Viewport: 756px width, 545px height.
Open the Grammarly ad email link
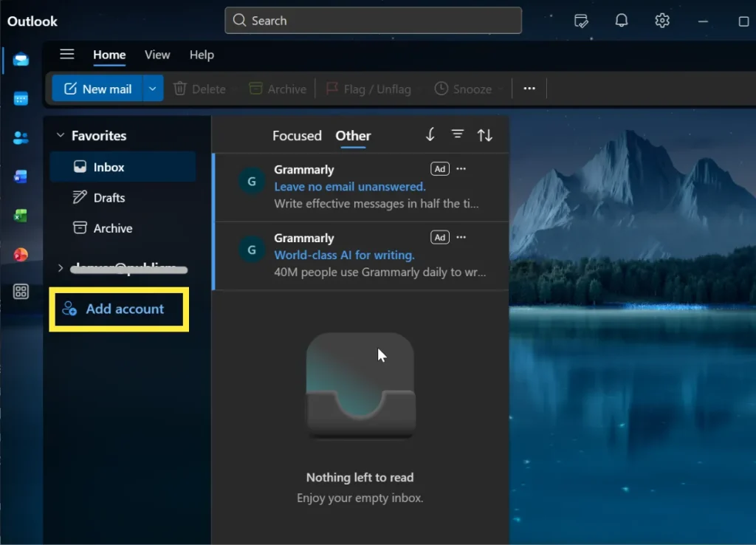(349, 186)
